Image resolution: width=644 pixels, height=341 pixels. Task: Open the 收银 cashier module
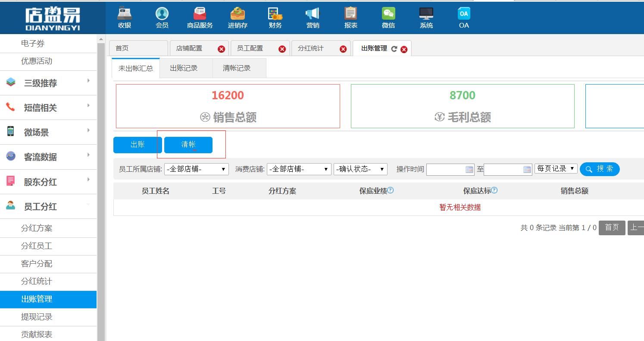(125, 18)
